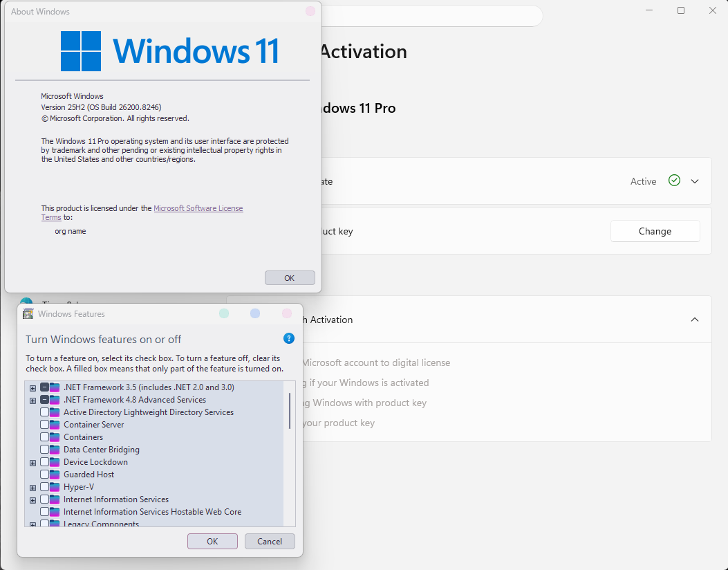Select the Guarded Host feature label

(88, 475)
